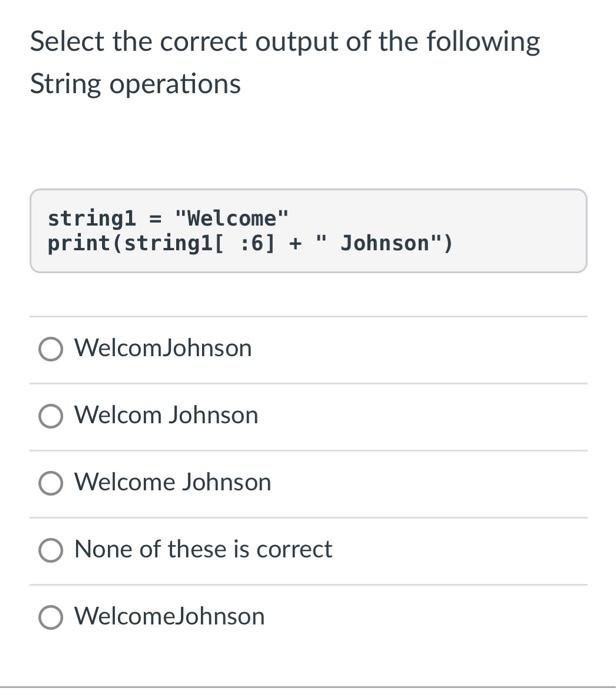The image size is (616, 700).
Task: Click the [ :6] slice expression
Action: coord(246,244)
